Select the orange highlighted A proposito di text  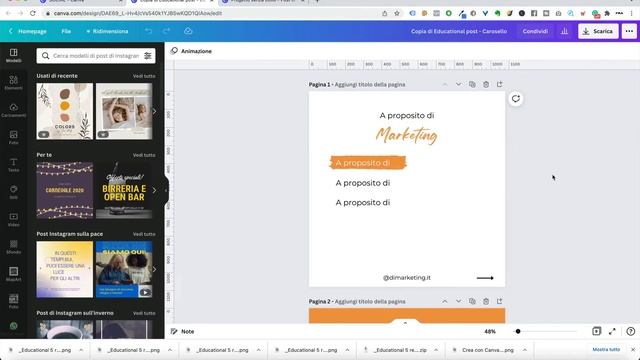tap(362, 163)
